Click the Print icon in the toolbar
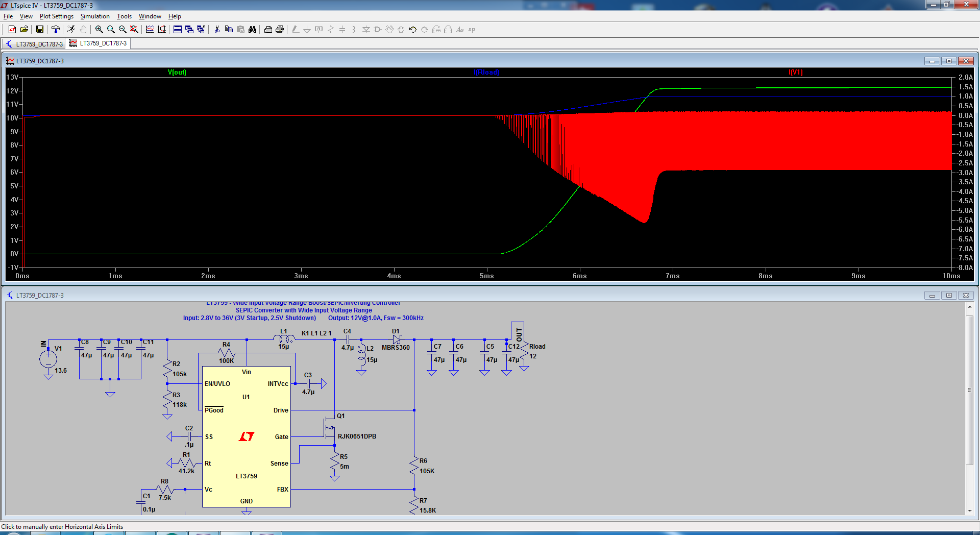This screenshot has width=980, height=535. click(x=280, y=30)
